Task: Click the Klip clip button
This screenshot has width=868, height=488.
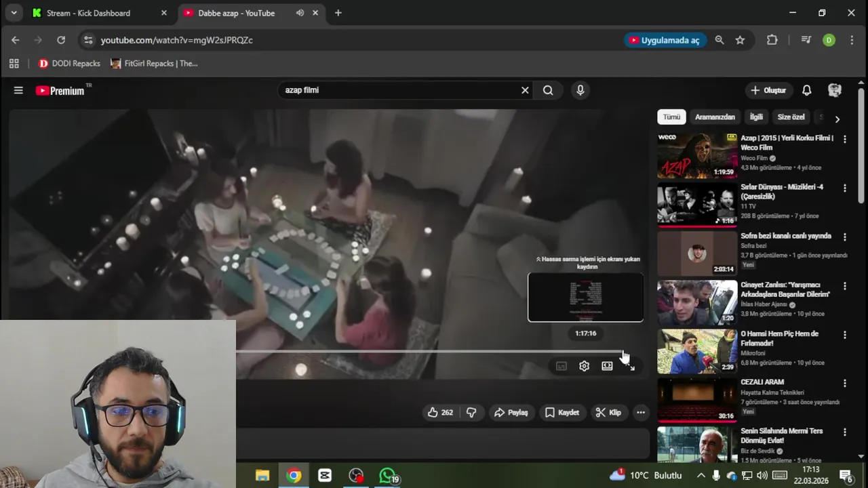Action: 608,412
